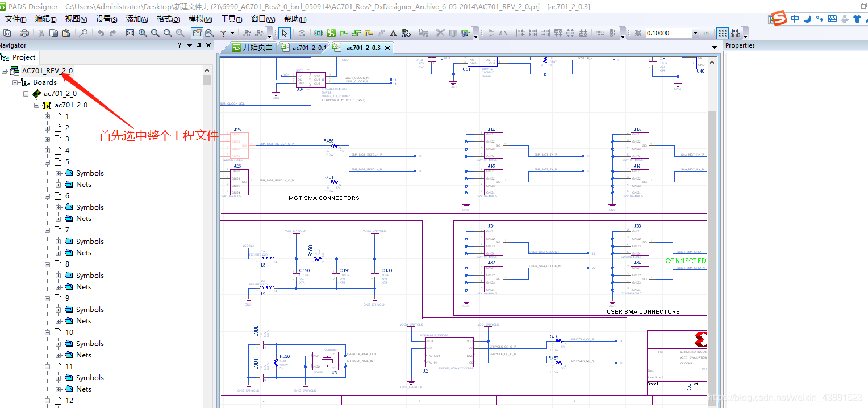
Task: Click the Paste clipboard icon
Action: click(66, 33)
